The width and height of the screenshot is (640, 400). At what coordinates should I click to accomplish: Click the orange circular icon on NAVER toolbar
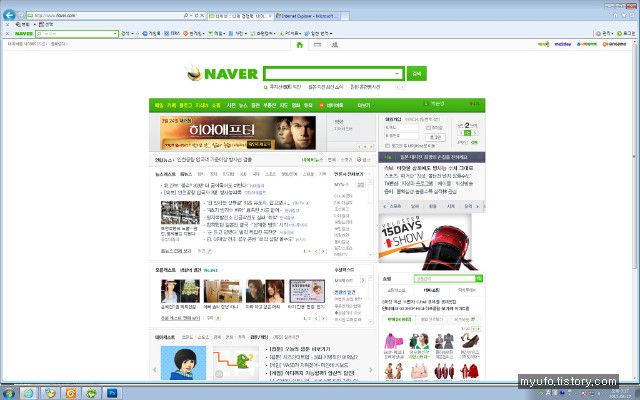click(x=185, y=33)
